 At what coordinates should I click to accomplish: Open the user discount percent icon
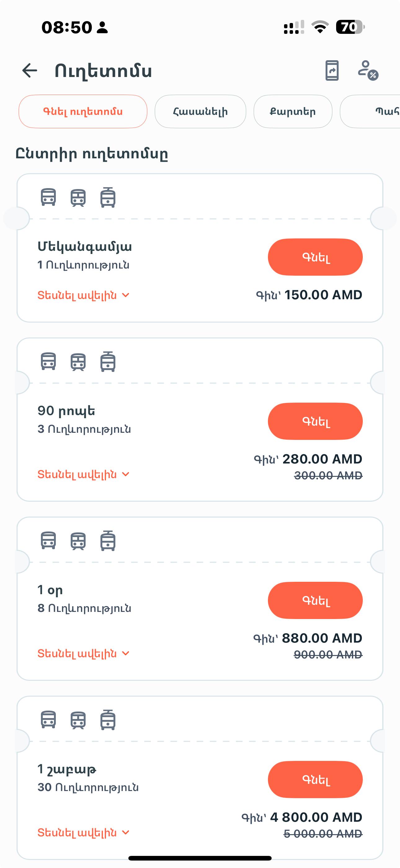[x=368, y=71]
